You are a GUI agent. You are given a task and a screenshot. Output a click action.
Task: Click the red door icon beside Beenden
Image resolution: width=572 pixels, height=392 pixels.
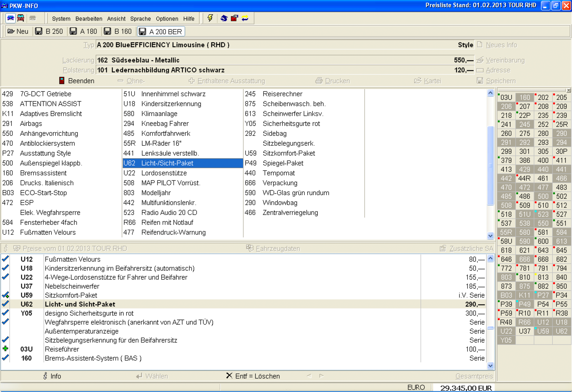tap(62, 80)
